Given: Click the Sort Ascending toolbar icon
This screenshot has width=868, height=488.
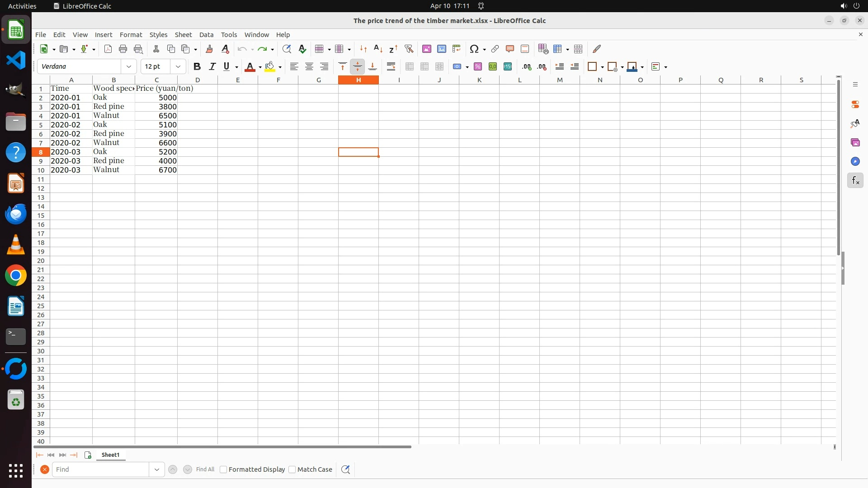Looking at the screenshot, I should (378, 49).
